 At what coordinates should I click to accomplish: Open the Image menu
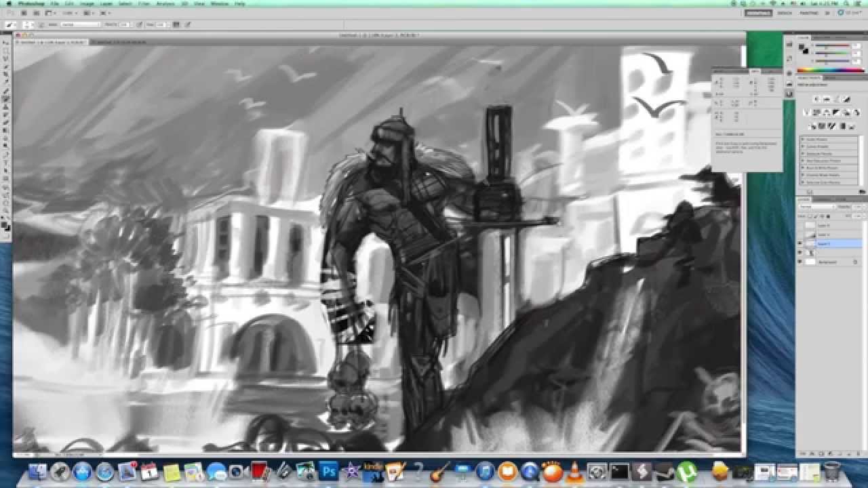tap(87, 3)
